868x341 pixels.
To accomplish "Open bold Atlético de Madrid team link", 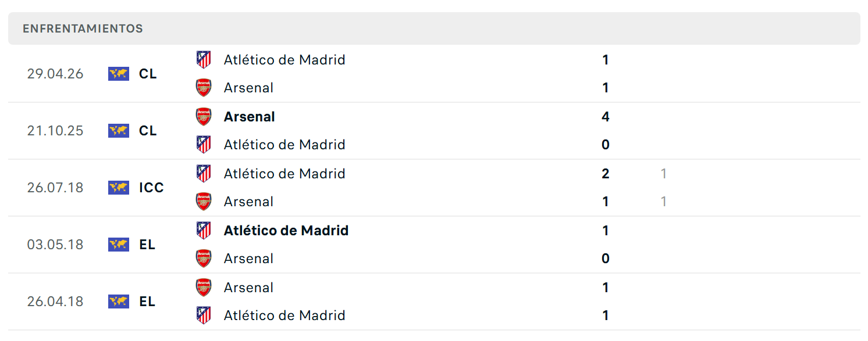I will (286, 231).
